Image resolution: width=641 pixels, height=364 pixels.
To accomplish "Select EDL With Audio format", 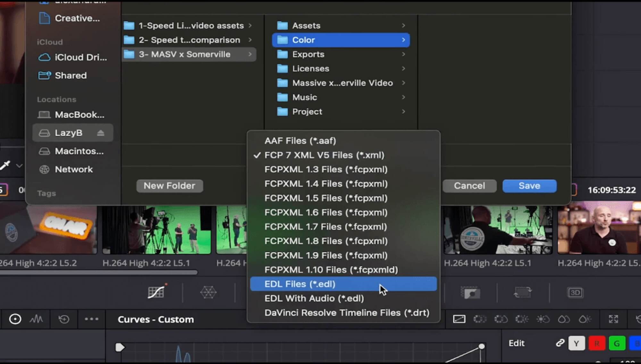I will tap(314, 298).
